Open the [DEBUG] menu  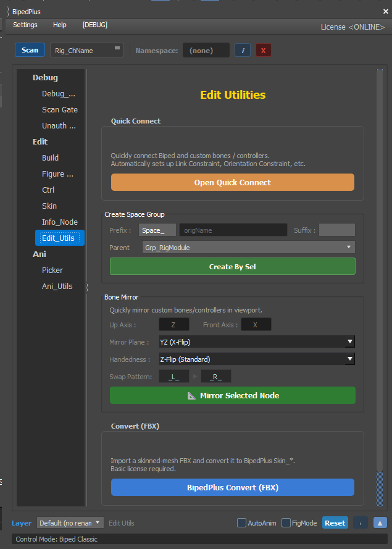95,25
